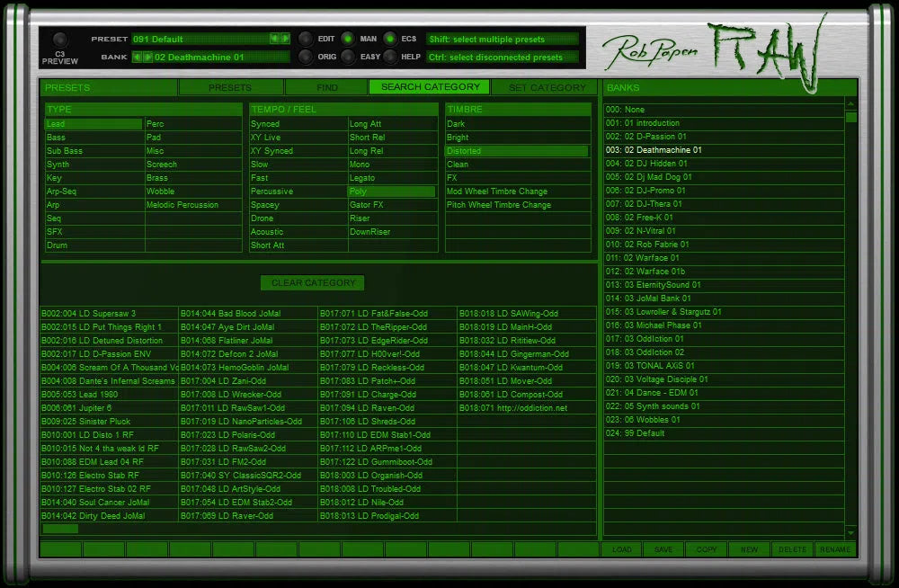Advance preset with the right arrow icon
The width and height of the screenshot is (899, 588).
tap(286, 40)
